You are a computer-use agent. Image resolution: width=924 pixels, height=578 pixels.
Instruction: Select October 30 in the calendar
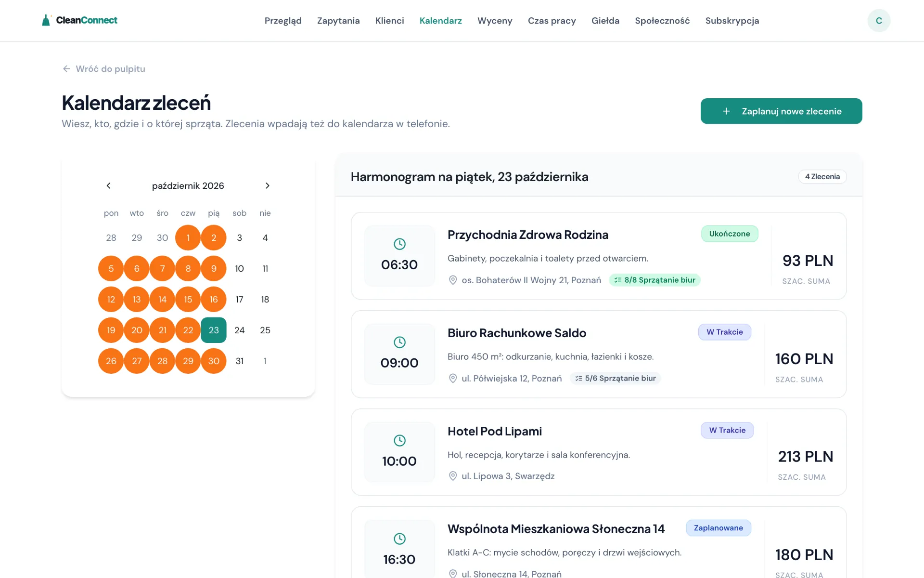pos(214,361)
